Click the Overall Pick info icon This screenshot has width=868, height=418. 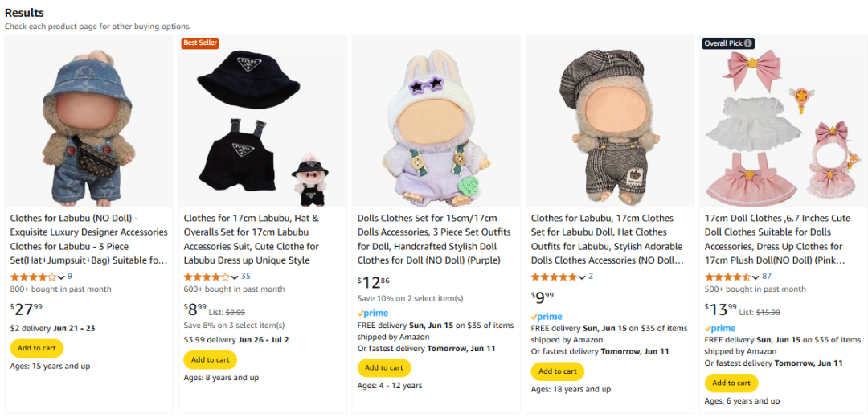(x=748, y=43)
